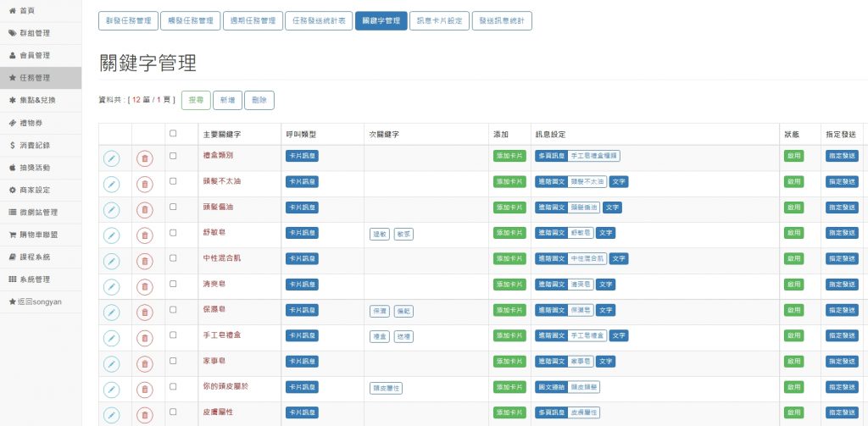Viewport: 868px width, 426px height.
Task: Click the 新增 button
Action: pos(227,100)
